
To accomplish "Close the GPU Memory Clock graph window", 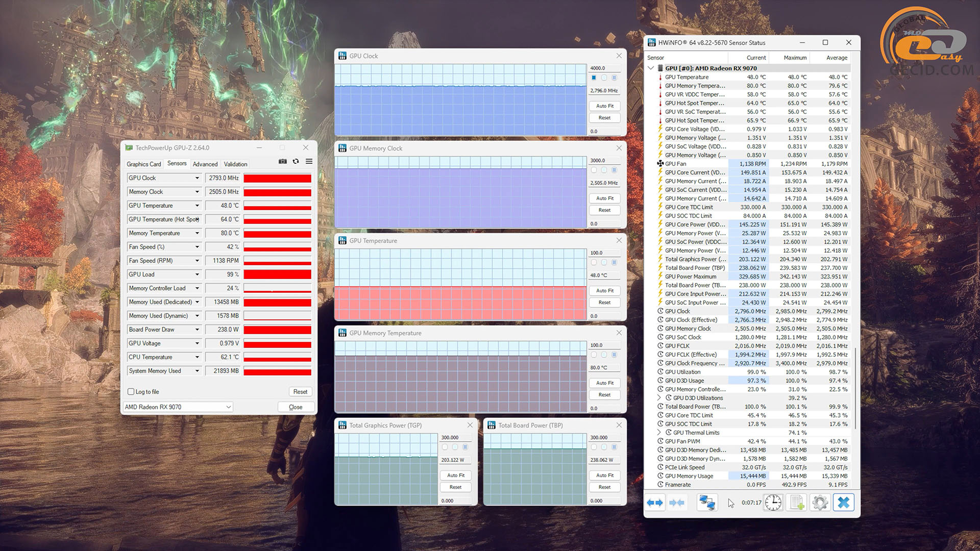I will (x=619, y=148).
